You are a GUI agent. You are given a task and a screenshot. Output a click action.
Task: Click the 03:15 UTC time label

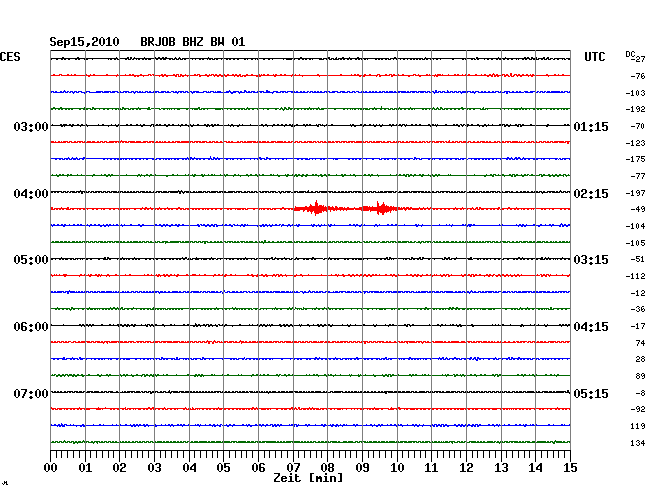[591, 260]
